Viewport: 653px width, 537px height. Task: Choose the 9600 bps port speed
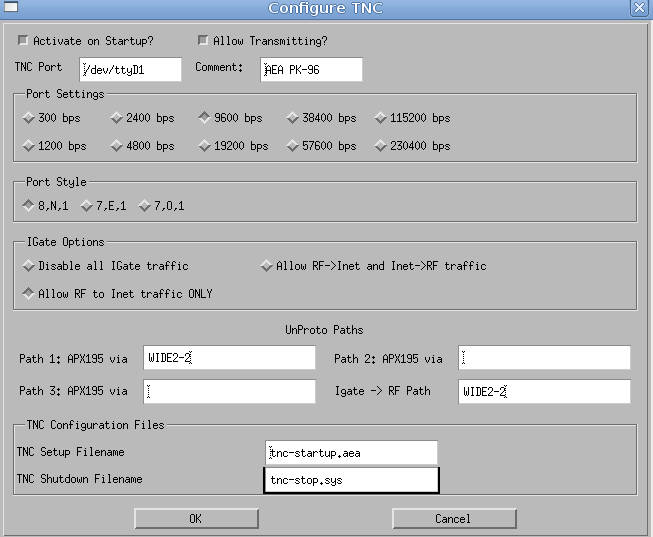[204, 118]
